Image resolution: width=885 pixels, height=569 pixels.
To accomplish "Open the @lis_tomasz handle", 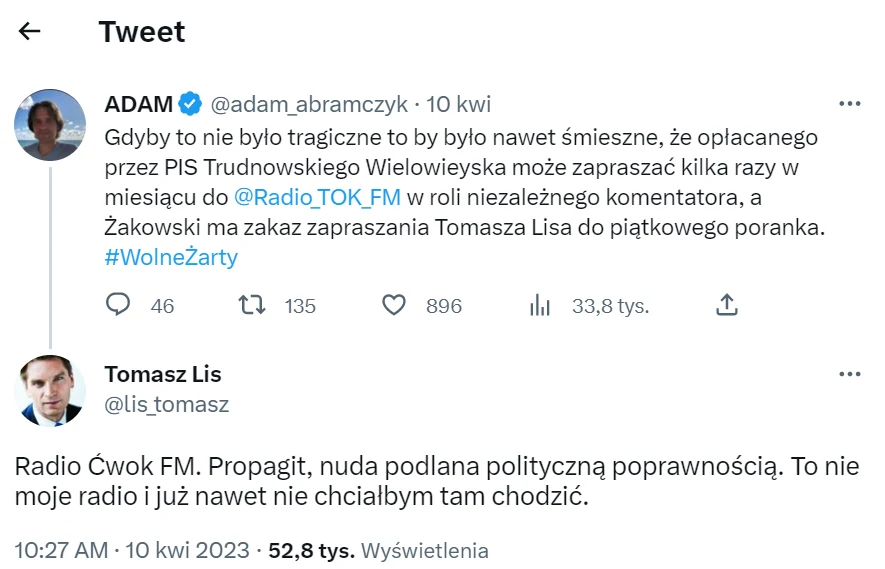I will 166,404.
